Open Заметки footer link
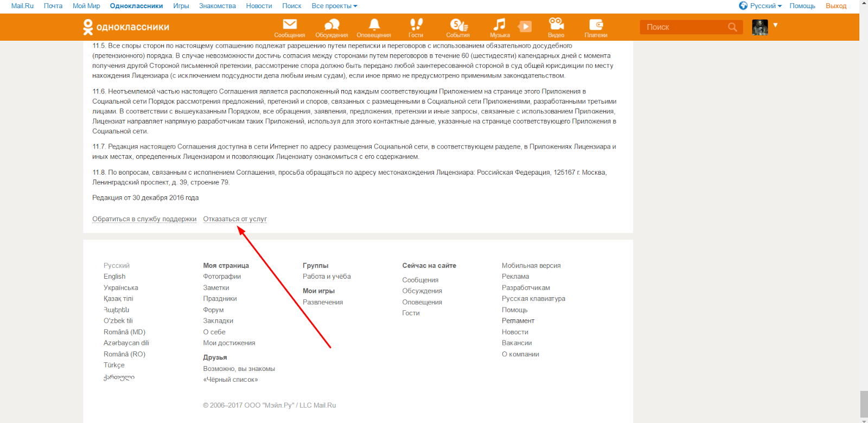868x423 pixels. (x=216, y=288)
